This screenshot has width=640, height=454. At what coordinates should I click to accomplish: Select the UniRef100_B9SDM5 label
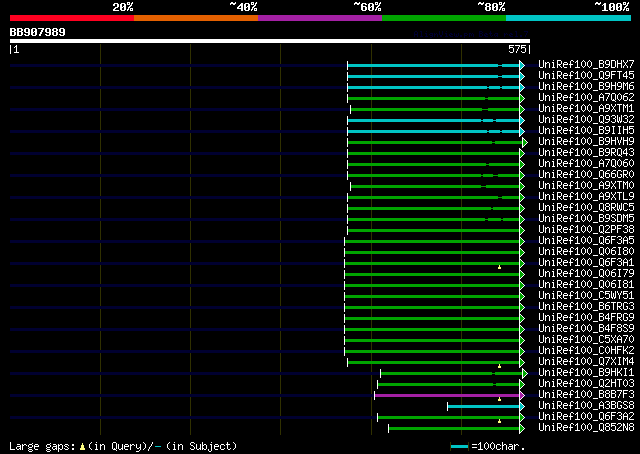(x=586, y=218)
